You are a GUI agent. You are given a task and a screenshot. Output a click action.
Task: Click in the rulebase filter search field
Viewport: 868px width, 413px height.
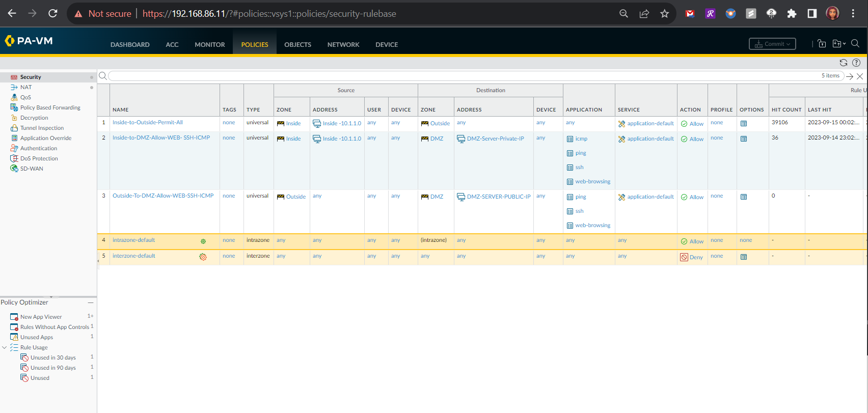click(x=458, y=76)
